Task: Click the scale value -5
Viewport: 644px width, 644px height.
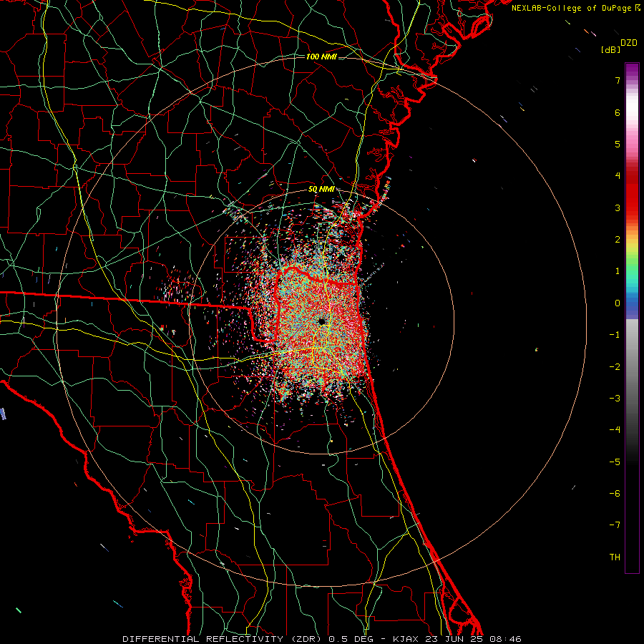Action: pos(615,462)
